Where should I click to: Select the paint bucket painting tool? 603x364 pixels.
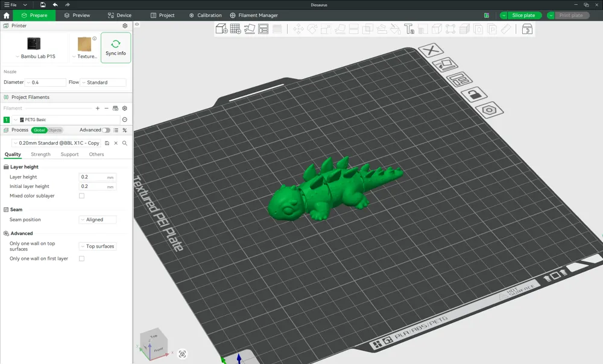click(x=396, y=29)
